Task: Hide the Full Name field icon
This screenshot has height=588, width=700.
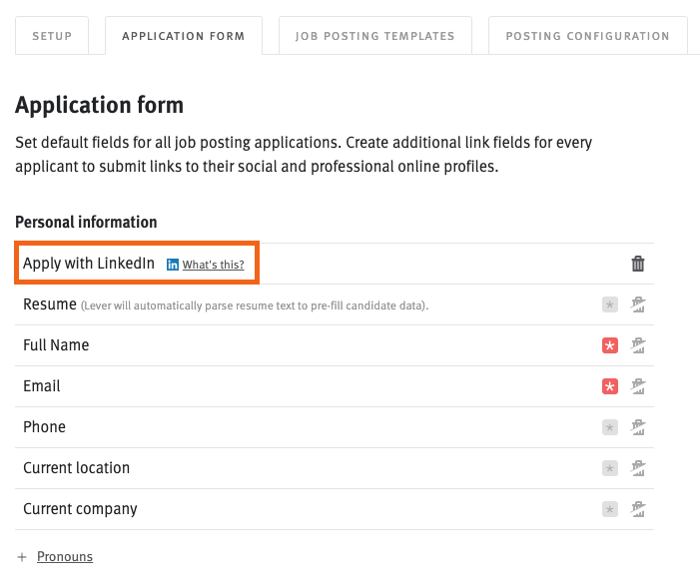Action: [x=638, y=345]
